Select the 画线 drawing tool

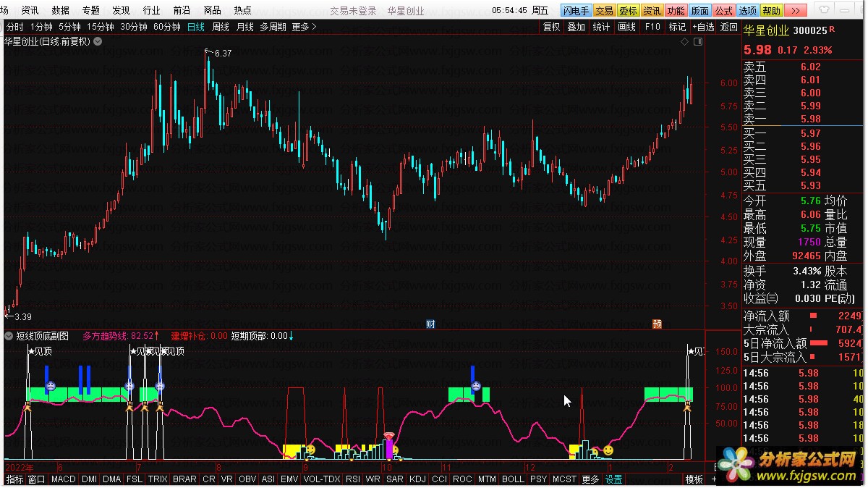[626, 27]
